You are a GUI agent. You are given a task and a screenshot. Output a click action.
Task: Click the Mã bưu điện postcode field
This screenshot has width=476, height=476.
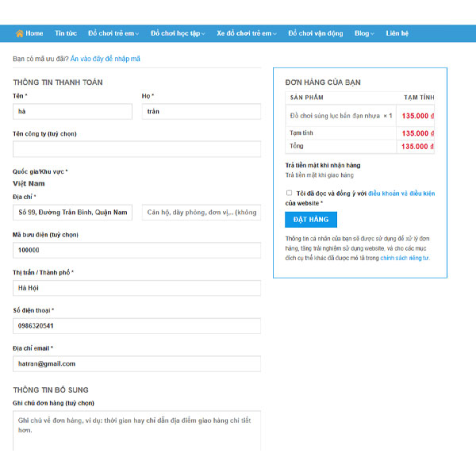pos(136,250)
